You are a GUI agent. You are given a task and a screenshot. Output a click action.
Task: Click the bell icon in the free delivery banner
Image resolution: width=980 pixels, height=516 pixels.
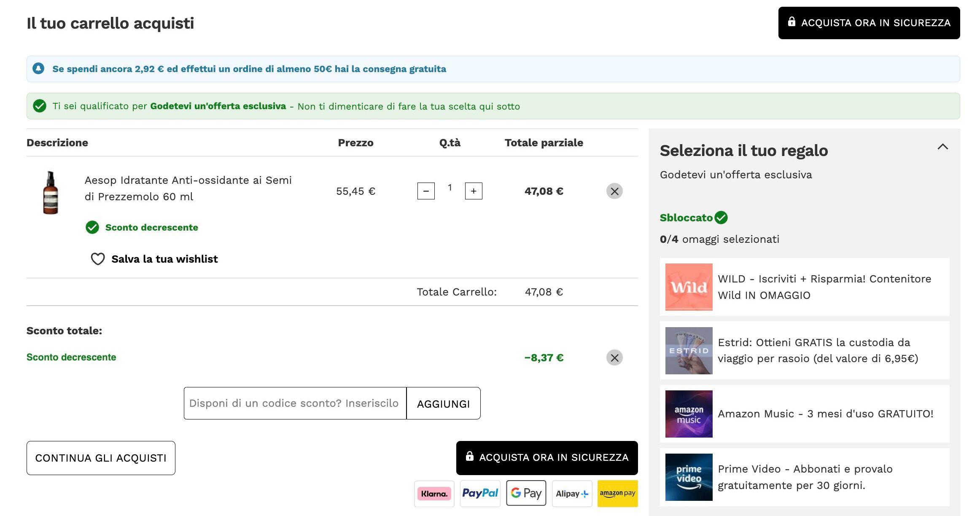click(x=38, y=68)
